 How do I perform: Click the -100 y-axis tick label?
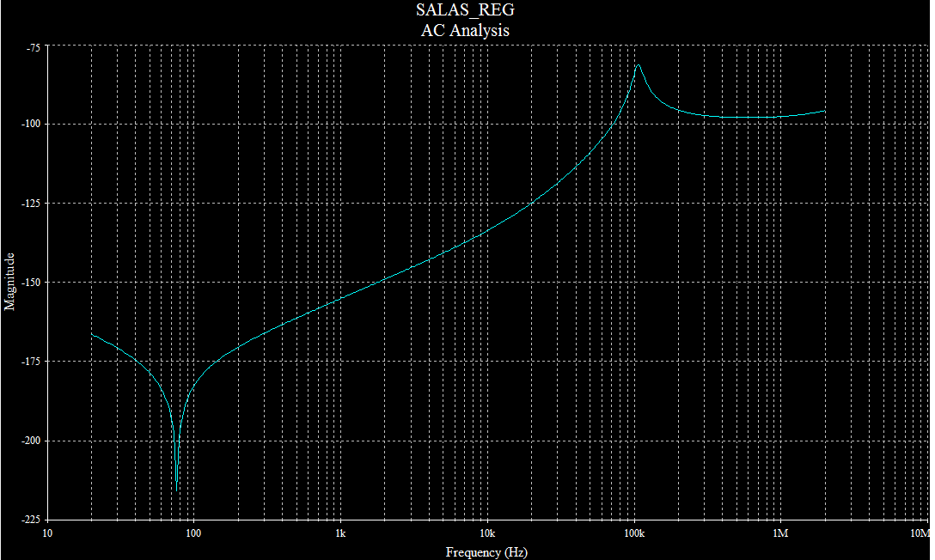[31, 124]
